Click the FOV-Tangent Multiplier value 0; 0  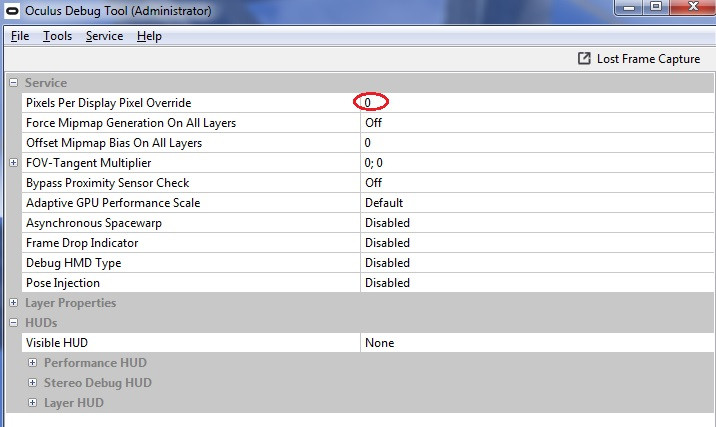(537, 163)
